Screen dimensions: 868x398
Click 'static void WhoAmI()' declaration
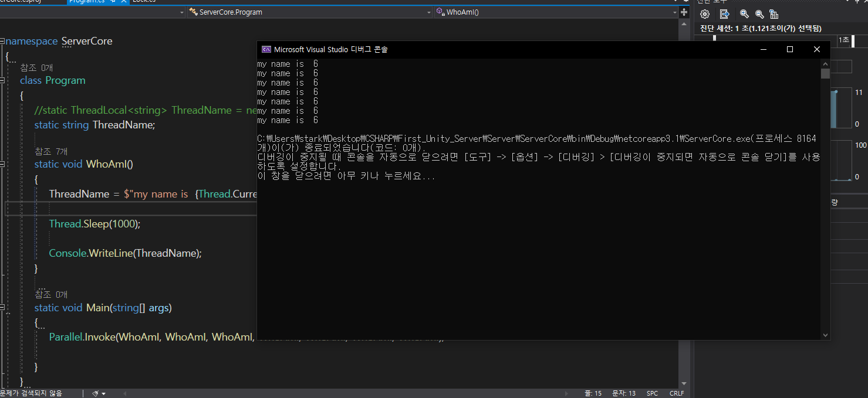84,164
